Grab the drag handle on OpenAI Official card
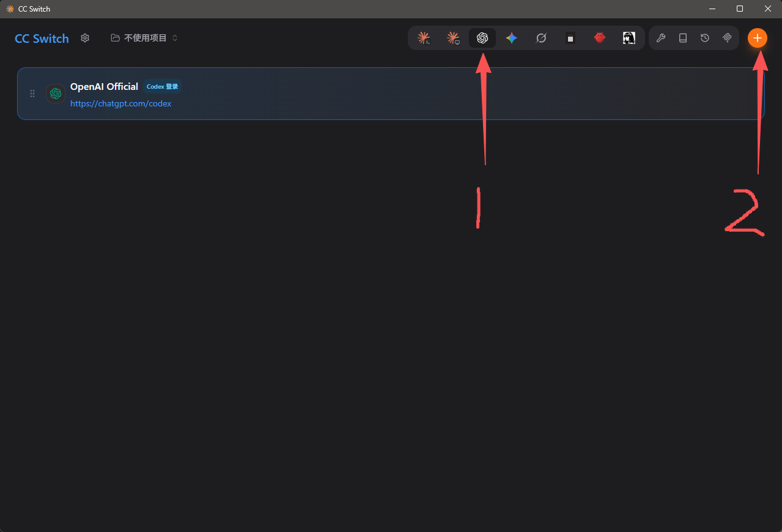This screenshot has height=532, width=782. click(x=32, y=94)
